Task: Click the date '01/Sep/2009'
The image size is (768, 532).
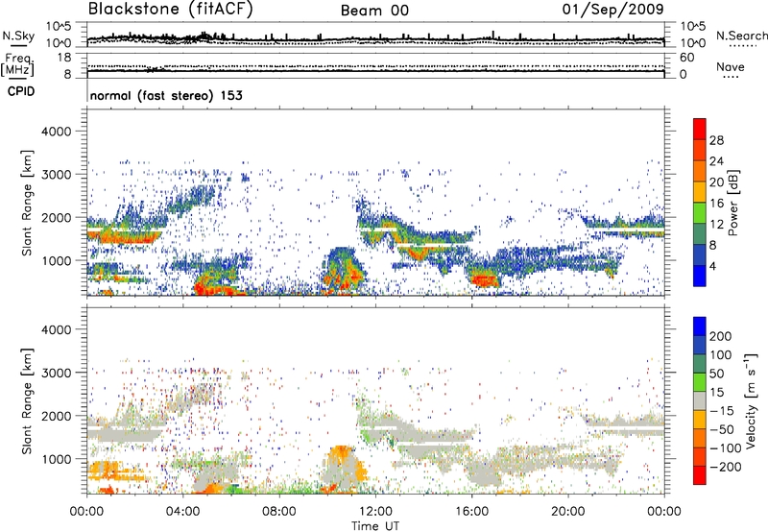Action: click(613, 9)
